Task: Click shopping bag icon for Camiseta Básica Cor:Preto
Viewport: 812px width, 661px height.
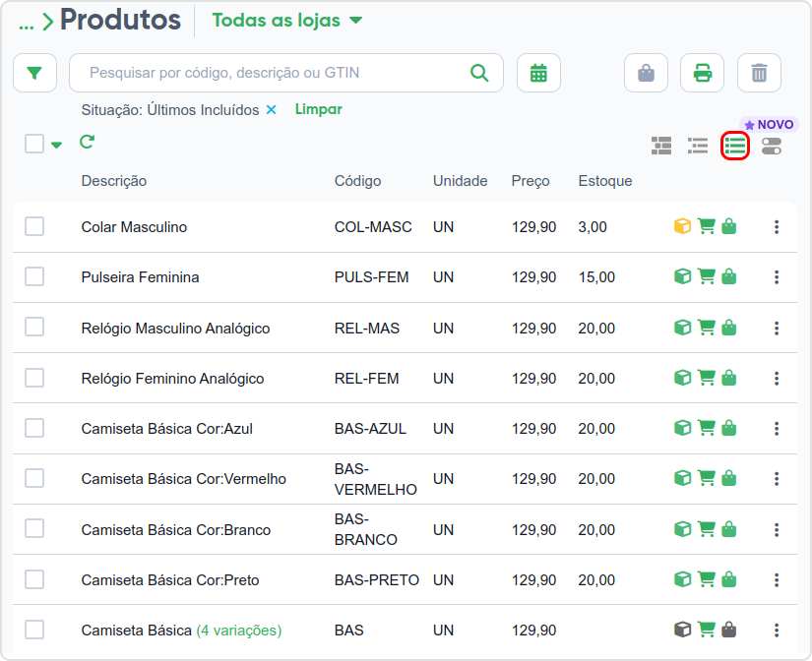Action: tap(729, 579)
